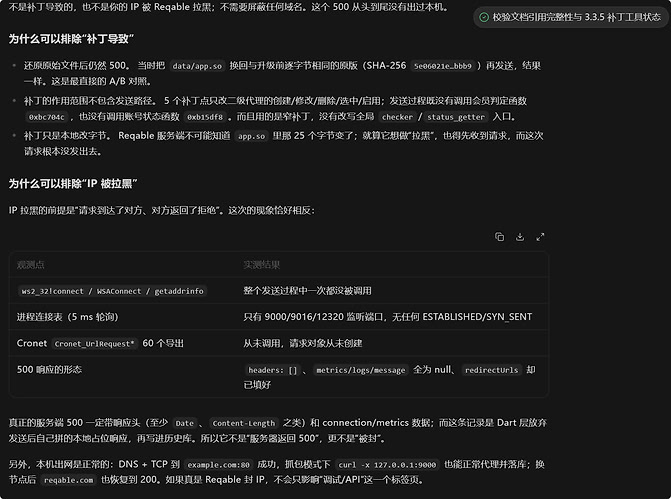Copy the table with the copy icon
Screen dimensions: 671x499
[x=499, y=237]
